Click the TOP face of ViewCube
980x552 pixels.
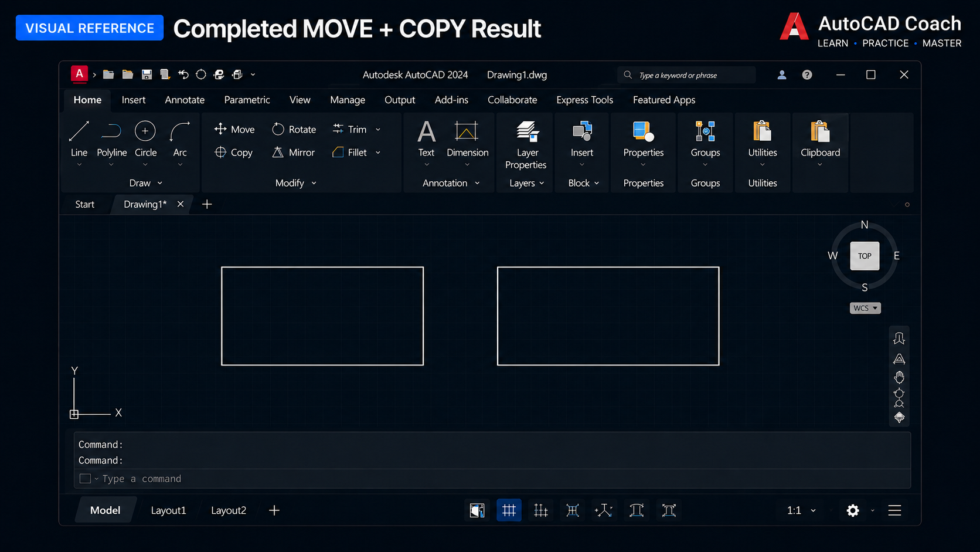(x=865, y=256)
